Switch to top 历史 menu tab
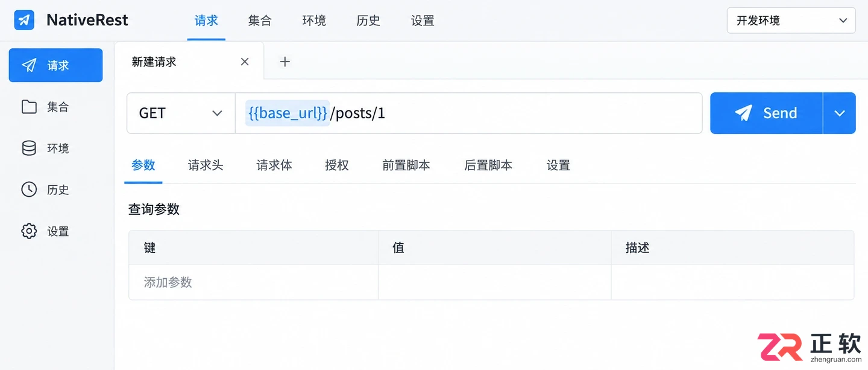 coord(368,21)
